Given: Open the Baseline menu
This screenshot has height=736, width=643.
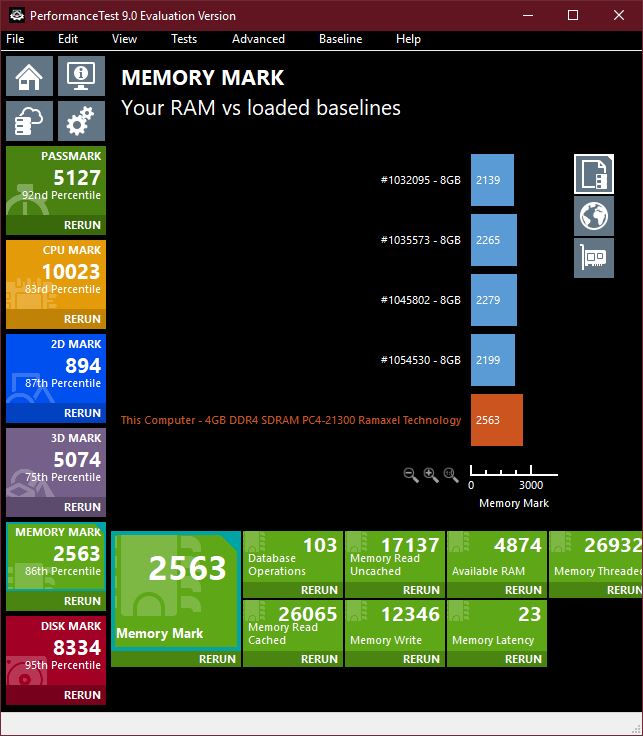Looking at the screenshot, I should [340, 39].
